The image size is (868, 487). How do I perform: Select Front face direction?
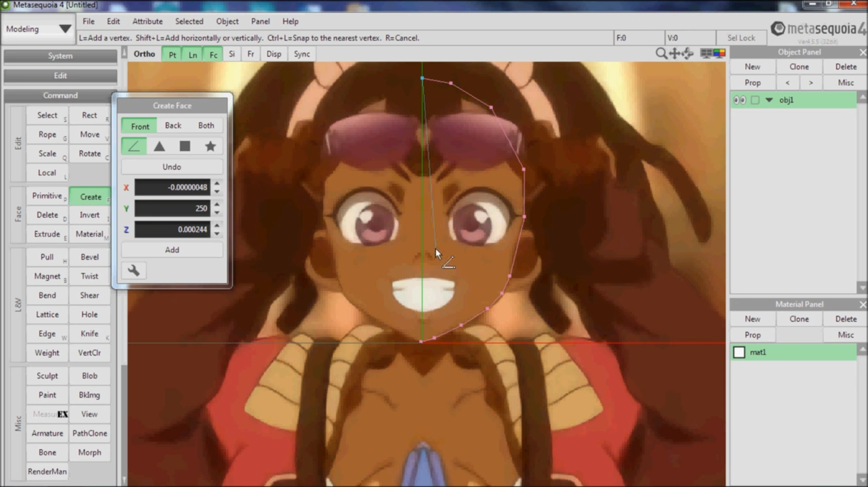(140, 126)
